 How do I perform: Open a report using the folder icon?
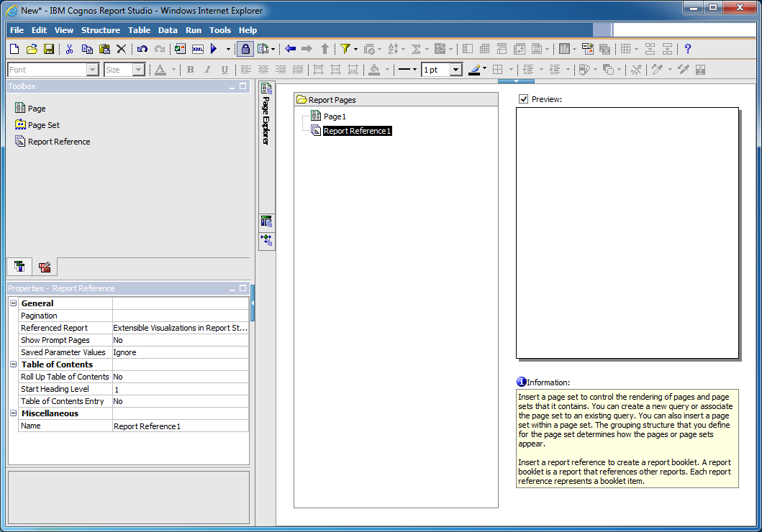pos(32,49)
